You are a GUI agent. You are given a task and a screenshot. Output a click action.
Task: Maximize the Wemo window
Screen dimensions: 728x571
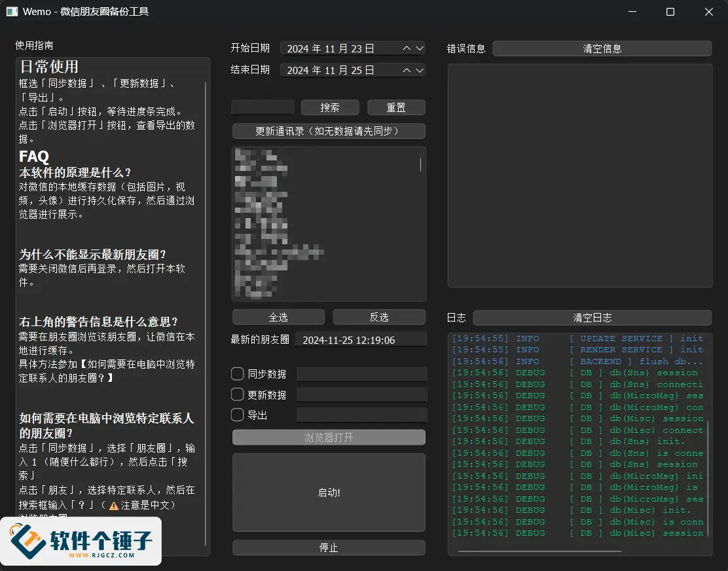click(x=670, y=12)
